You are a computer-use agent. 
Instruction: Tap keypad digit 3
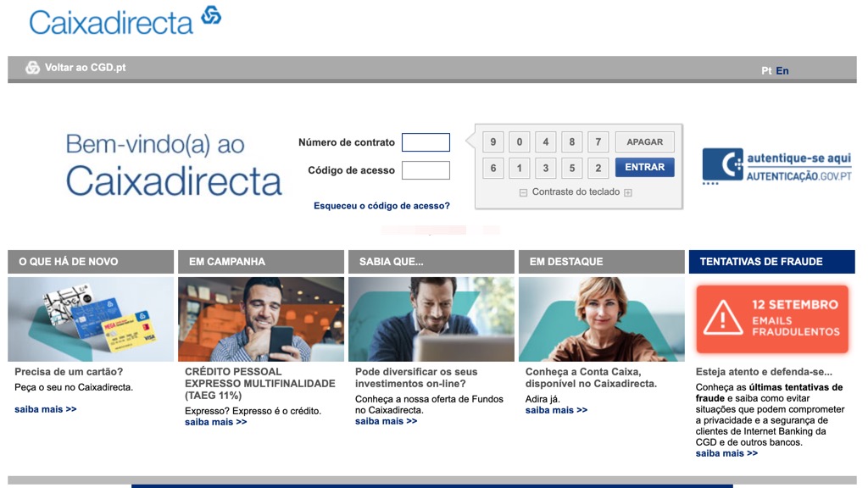pyautogui.click(x=545, y=169)
